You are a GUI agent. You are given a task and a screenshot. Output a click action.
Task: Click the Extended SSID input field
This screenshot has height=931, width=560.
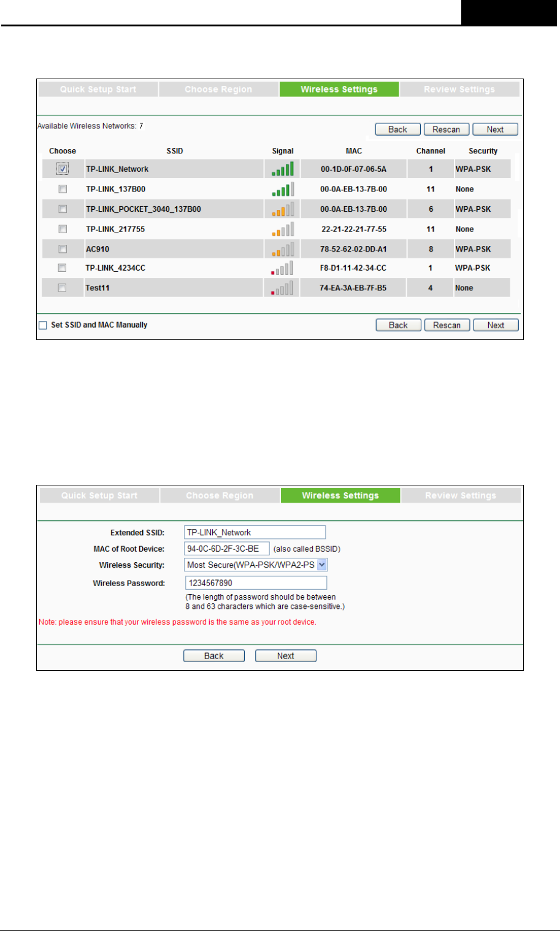255,533
